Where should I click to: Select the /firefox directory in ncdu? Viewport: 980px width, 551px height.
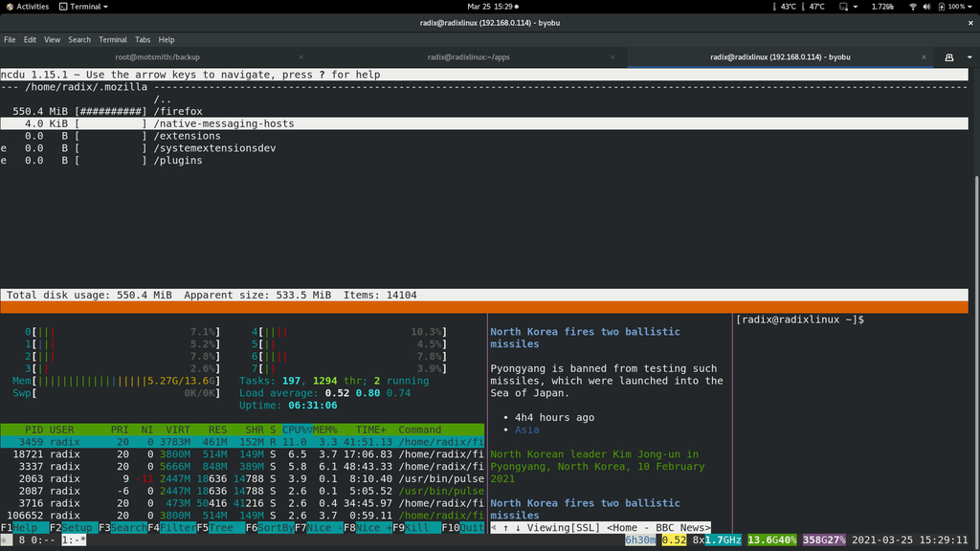[178, 112]
